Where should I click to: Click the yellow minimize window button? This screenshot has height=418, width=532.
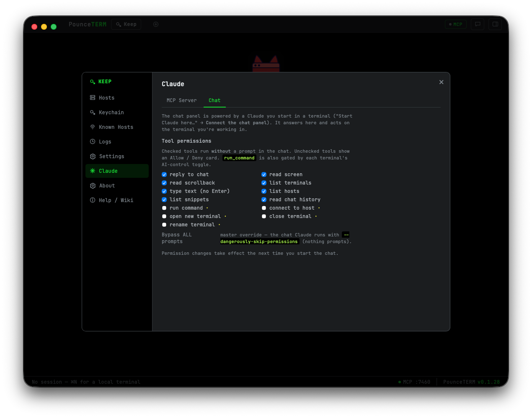coord(44,27)
